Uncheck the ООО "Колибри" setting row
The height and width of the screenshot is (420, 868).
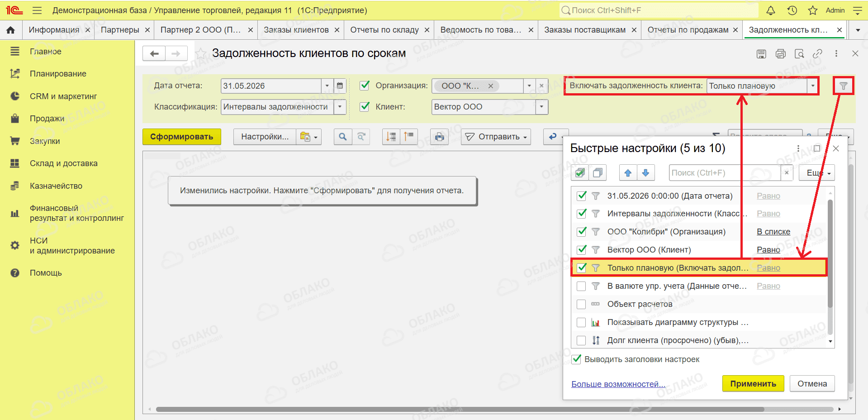pyautogui.click(x=582, y=232)
